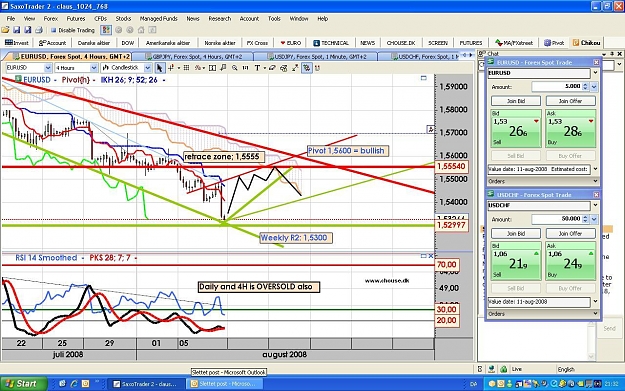The width and height of the screenshot is (625, 391).
Task: Click the highlighted workspace layout icon beside Disable Trading
Action: pyautogui.click(x=106, y=30)
